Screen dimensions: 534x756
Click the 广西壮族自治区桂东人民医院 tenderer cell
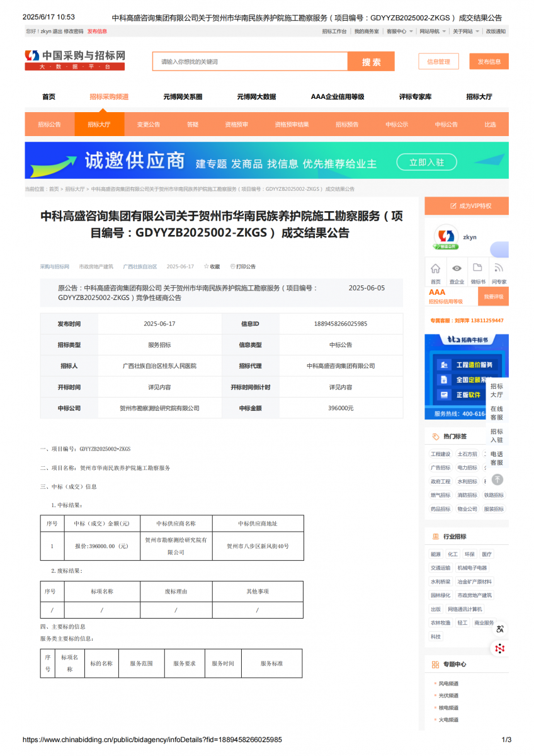point(159,366)
